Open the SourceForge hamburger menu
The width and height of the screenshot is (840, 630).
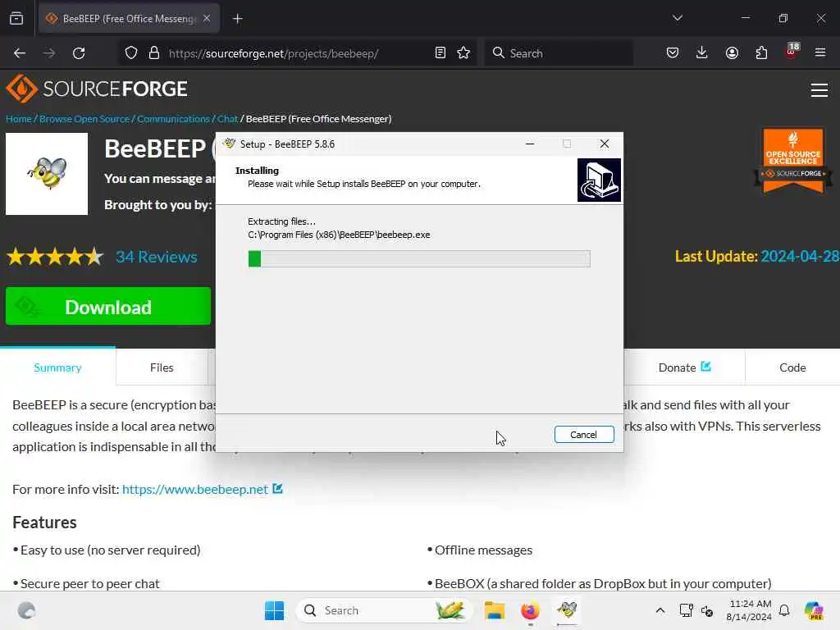click(x=819, y=90)
